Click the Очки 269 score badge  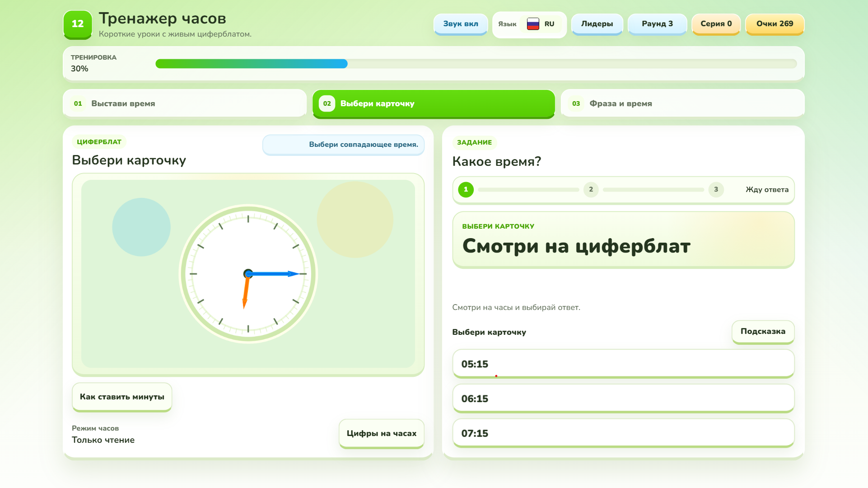point(775,24)
